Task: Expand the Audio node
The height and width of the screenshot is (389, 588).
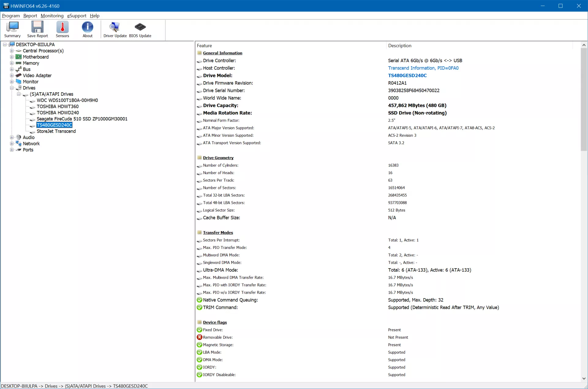Action: [x=12, y=137]
